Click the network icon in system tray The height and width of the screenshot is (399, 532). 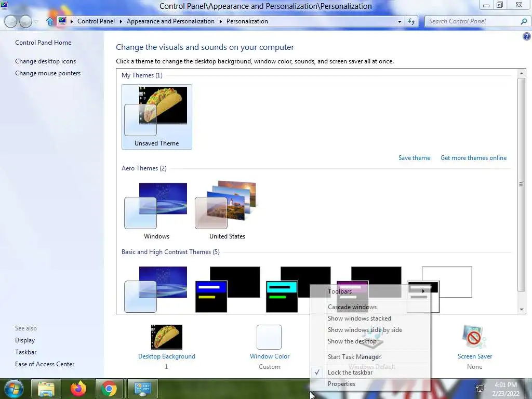point(480,389)
